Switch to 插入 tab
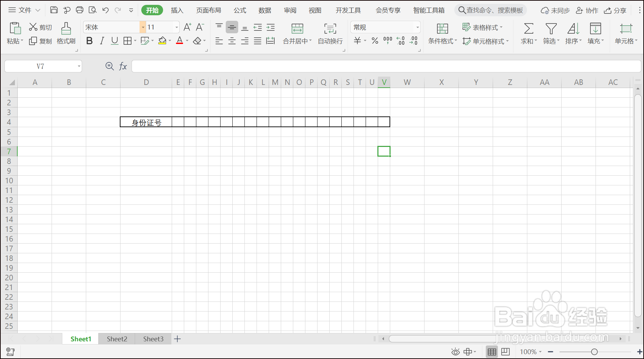This screenshot has height=359, width=644. click(x=177, y=10)
